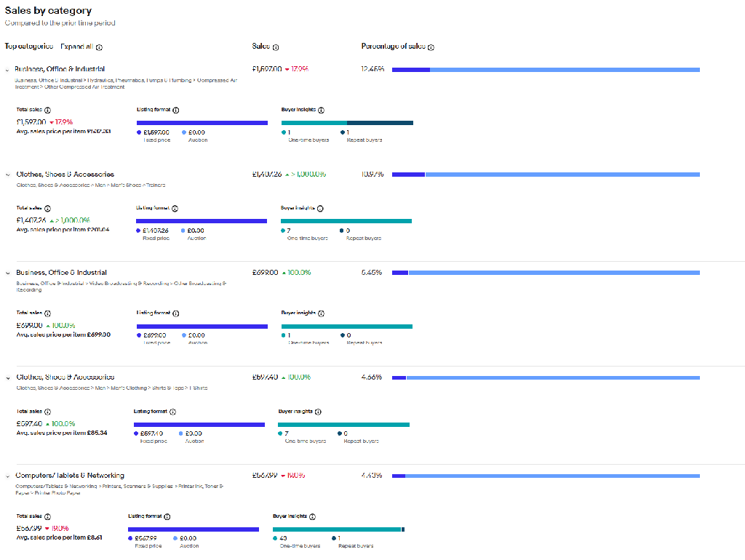Open Buyer insights info icon in Compressed Air section
The width and height of the screenshot is (745, 560).
point(321,110)
